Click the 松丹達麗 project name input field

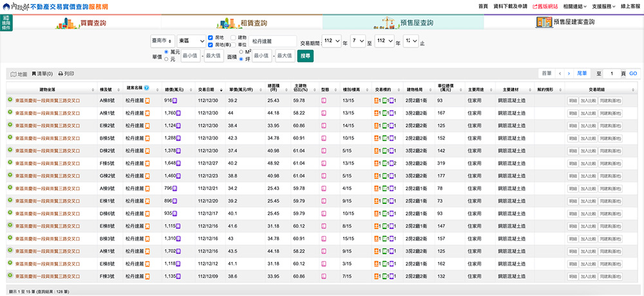[x=273, y=42]
